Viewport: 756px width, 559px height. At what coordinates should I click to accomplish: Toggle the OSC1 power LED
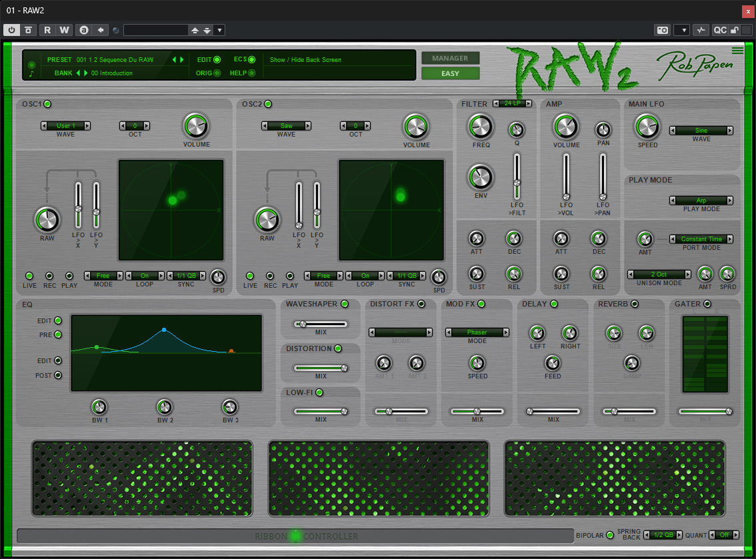(x=48, y=104)
